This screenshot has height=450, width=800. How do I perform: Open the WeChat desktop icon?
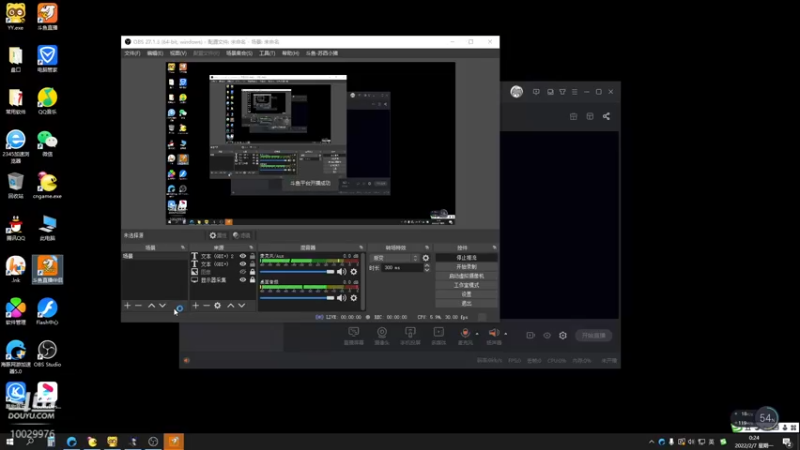tap(47, 143)
